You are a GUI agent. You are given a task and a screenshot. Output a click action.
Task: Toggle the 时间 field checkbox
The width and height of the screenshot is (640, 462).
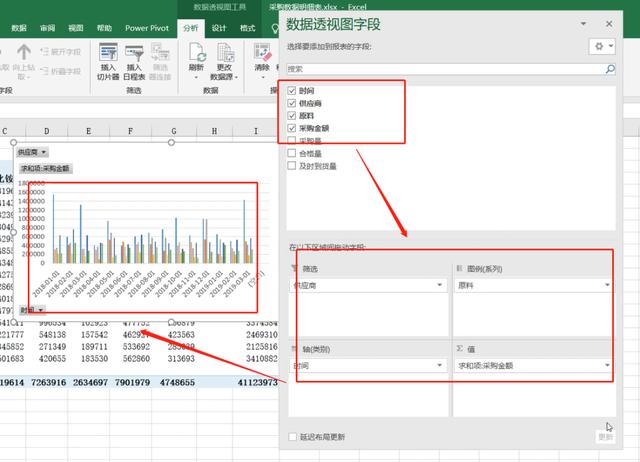coord(291,91)
